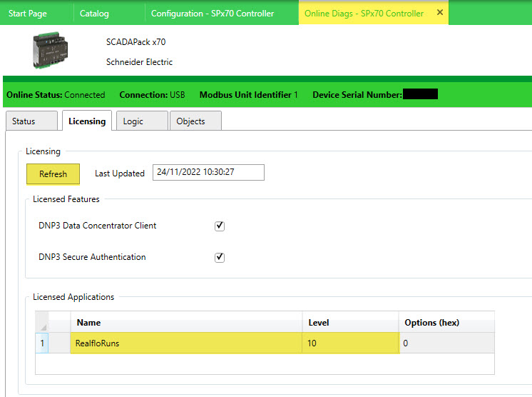Click the SCADAPack x70 device image

pos(50,50)
